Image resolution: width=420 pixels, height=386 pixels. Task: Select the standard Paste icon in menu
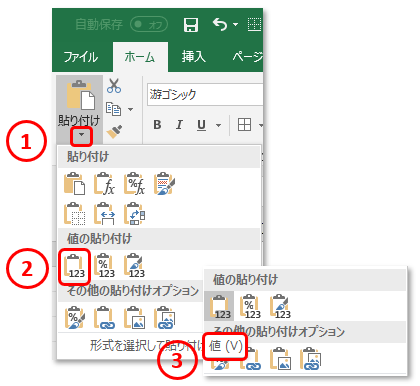click(x=74, y=183)
